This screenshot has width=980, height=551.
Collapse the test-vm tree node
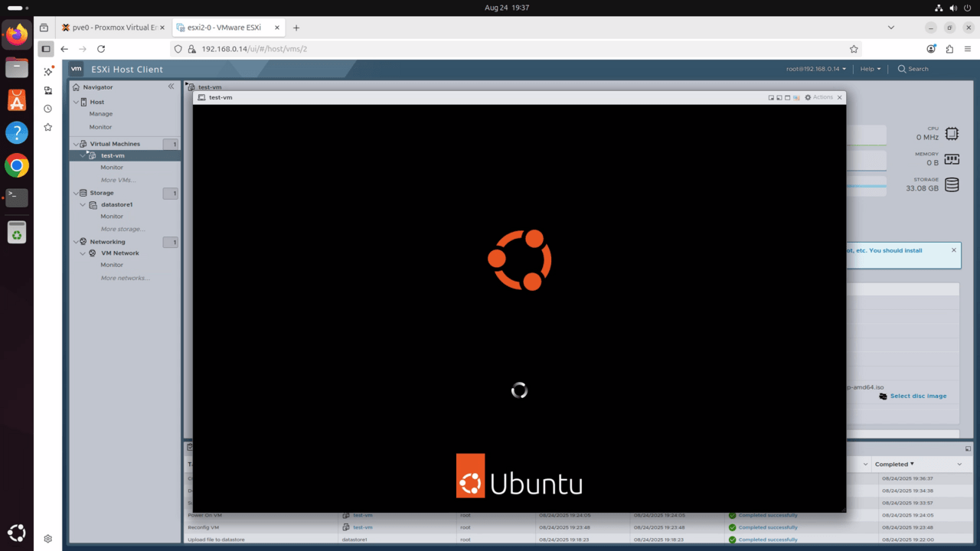click(x=83, y=155)
